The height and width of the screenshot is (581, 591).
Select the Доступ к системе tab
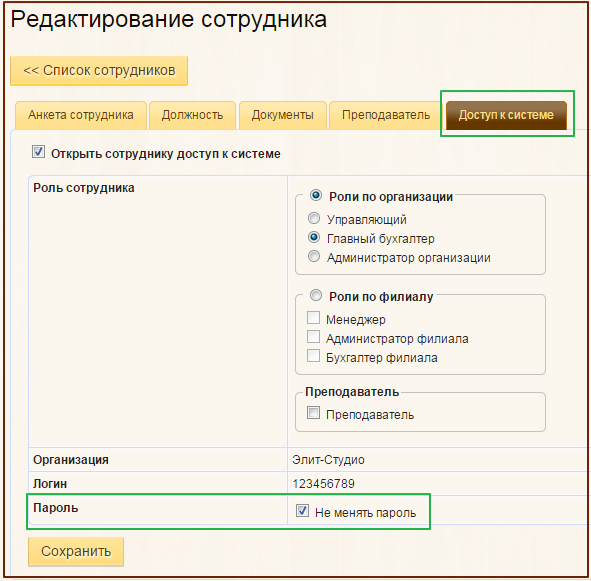(x=506, y=115)
